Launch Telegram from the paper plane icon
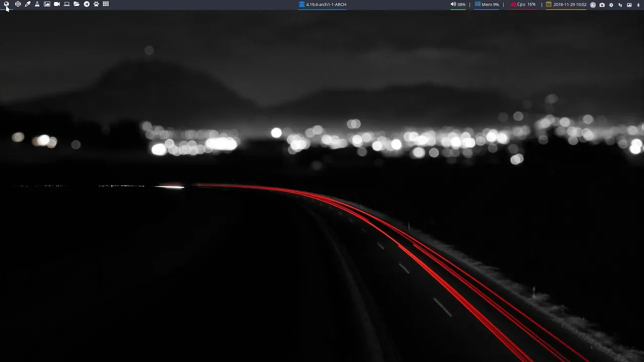This screenshot has height=362, width=644. [87, 4]
